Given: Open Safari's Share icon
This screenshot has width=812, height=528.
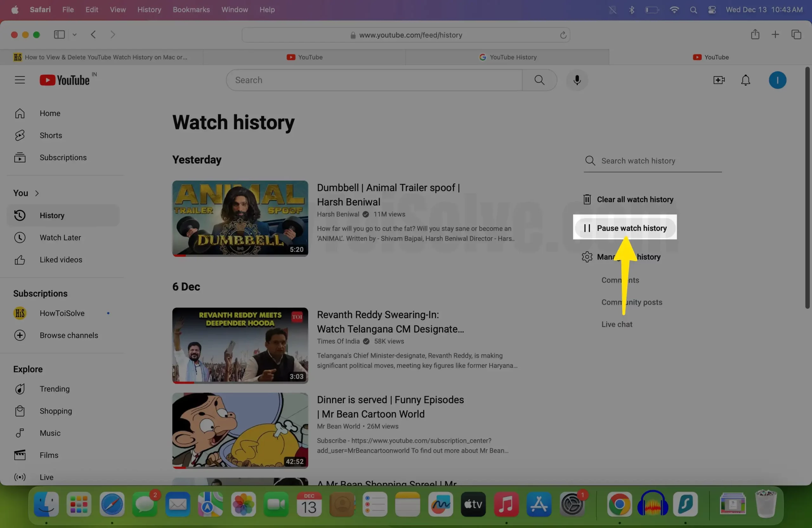Looking at the screenshot, I should 755,35.
